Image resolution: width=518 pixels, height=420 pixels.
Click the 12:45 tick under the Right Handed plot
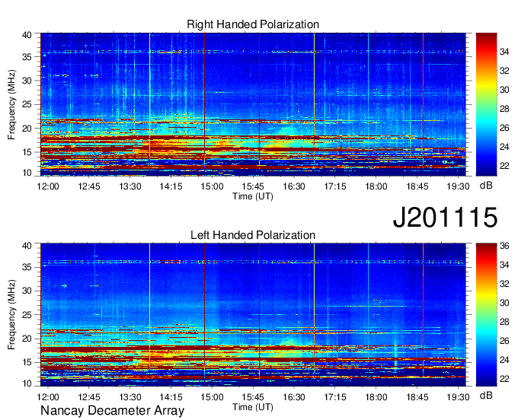coord(89,186)
